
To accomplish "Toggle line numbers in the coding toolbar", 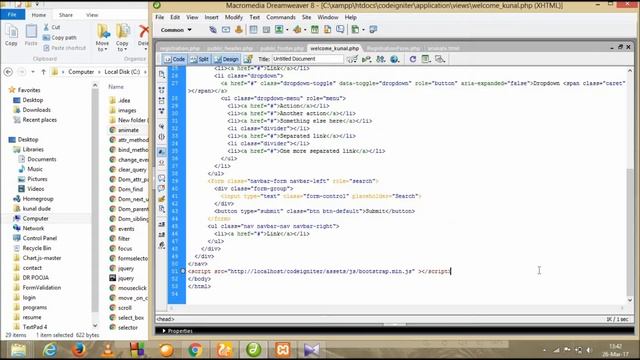I will (x=162, y=152).
